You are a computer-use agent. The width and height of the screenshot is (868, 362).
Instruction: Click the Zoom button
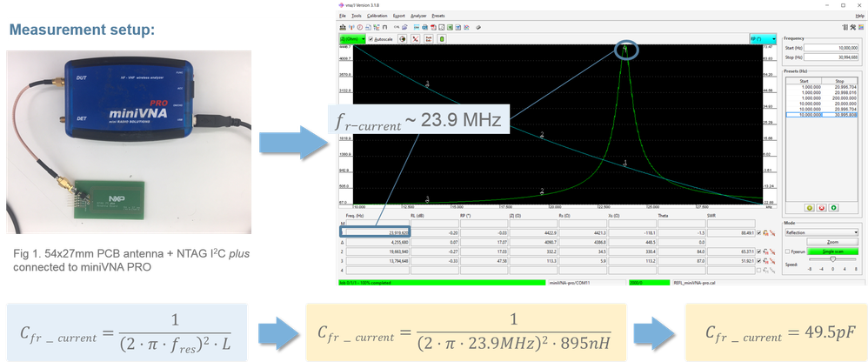tap(832, 242)
